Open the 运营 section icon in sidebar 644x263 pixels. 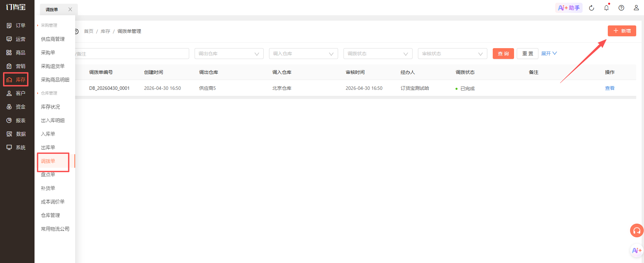click(x=9, y=39)
